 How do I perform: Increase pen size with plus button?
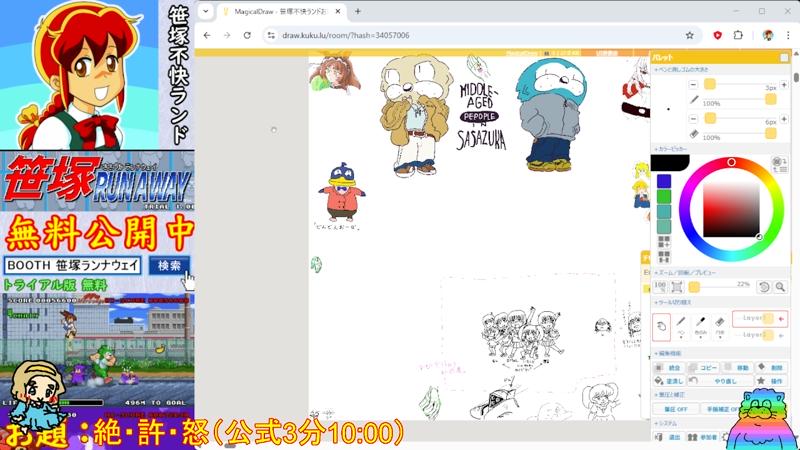(x=784, y=85)
